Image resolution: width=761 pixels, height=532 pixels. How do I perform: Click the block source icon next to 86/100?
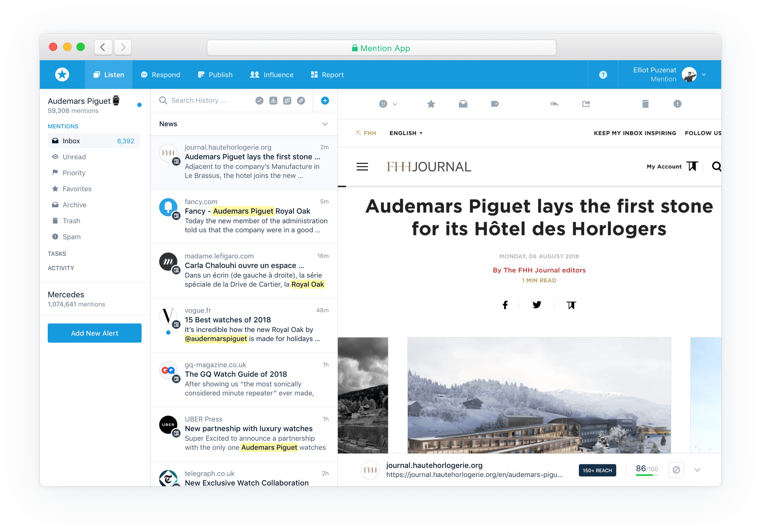point(676,470)
